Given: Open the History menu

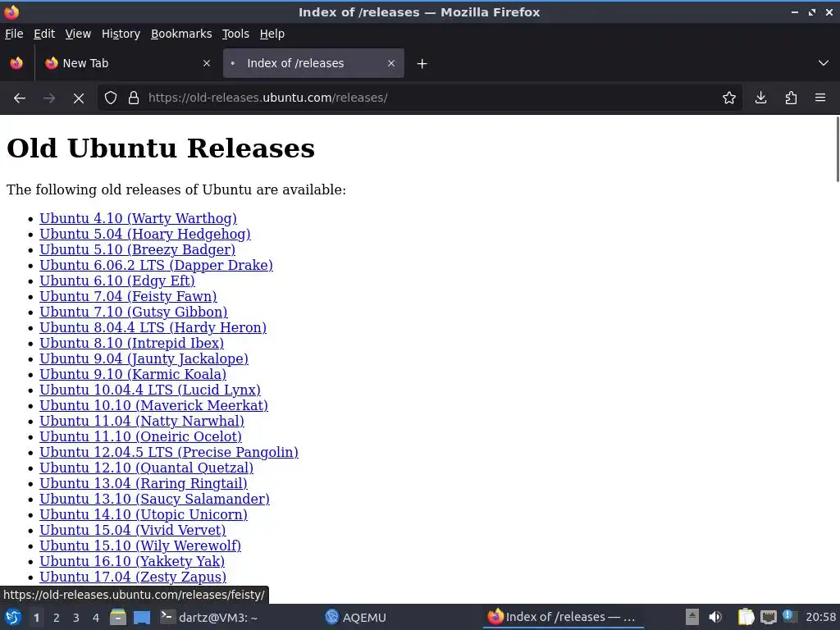Looking at the screenshot, I should click(121, 34).
